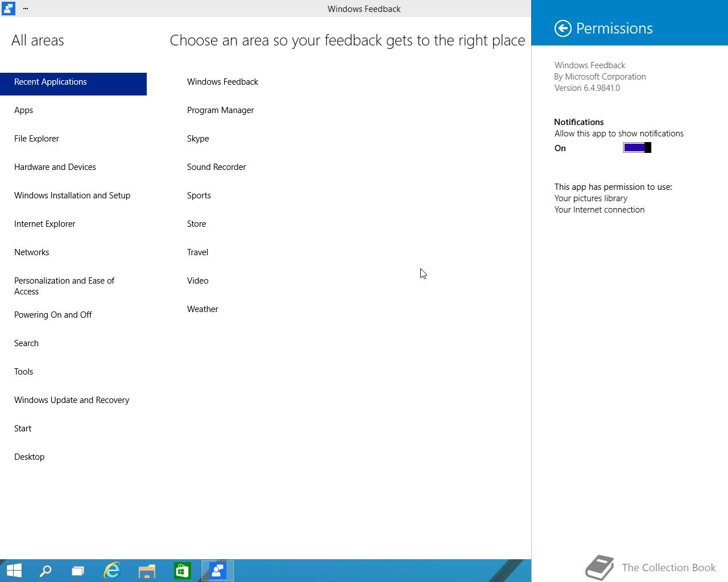
Task: Open File Explorer from taskbar
Action: [x=147, y=571]
